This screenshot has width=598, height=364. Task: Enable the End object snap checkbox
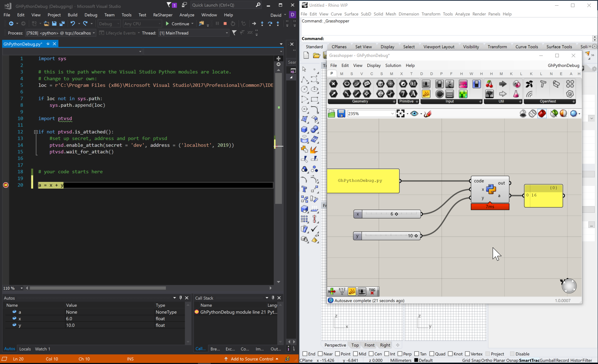(x=305, y=354)
